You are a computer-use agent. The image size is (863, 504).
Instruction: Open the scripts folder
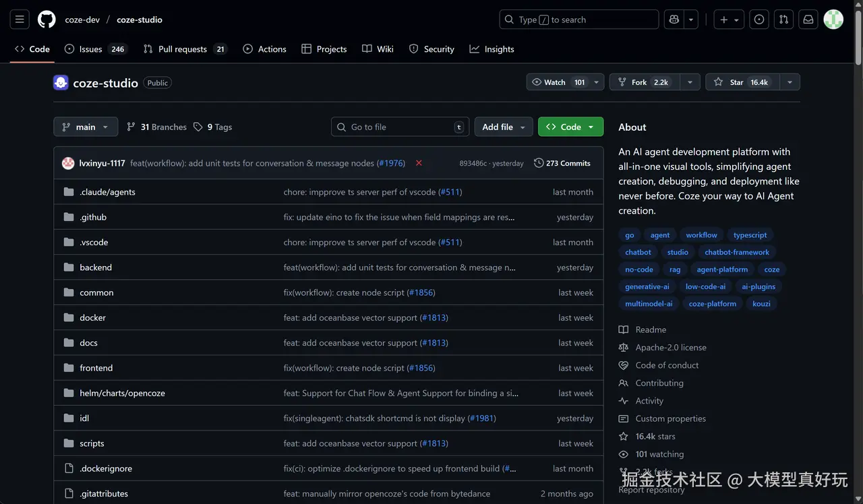click(x=92, y=443)
